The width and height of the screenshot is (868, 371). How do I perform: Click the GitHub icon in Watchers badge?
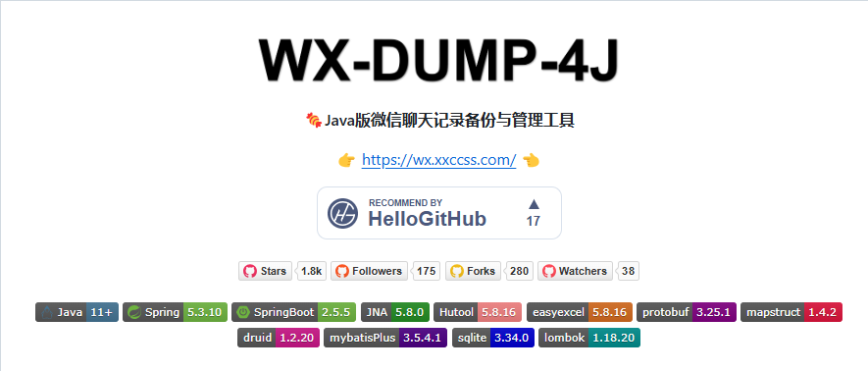coord(549,271)
